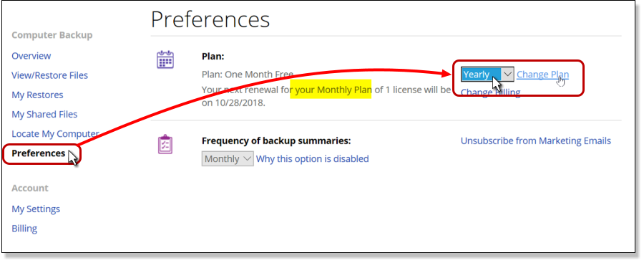Go to Overview in sidebar
This screenshot has height=263, width=644.
(x=31, y=56)
